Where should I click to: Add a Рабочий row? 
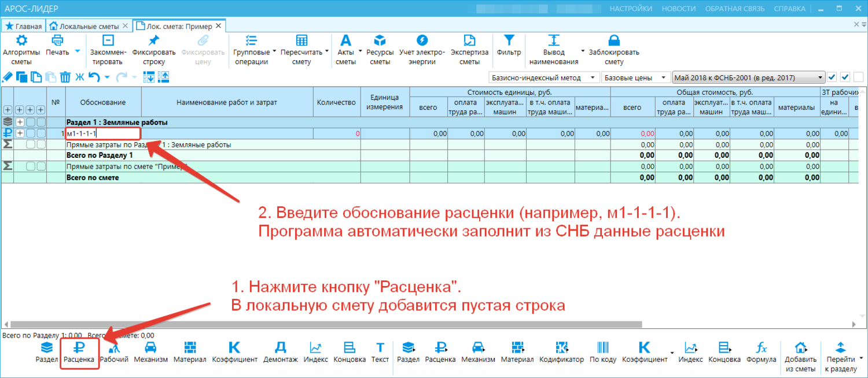click(x=114, y=353)
